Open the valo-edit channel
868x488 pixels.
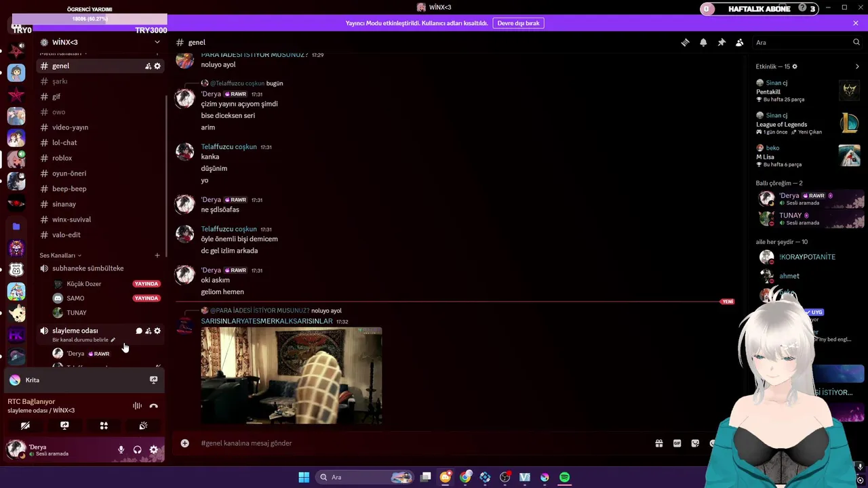pyautogui.click(x=100, y=235)
